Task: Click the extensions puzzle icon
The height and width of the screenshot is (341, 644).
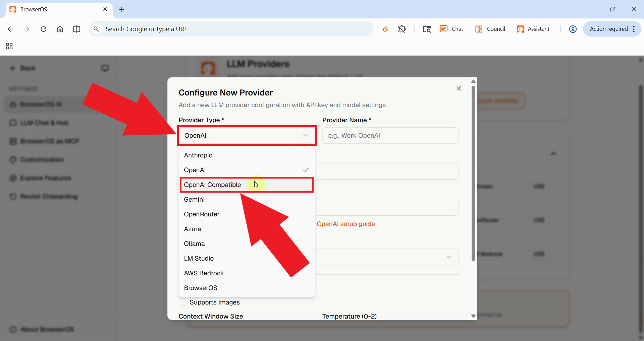Action: click(402, 29)
